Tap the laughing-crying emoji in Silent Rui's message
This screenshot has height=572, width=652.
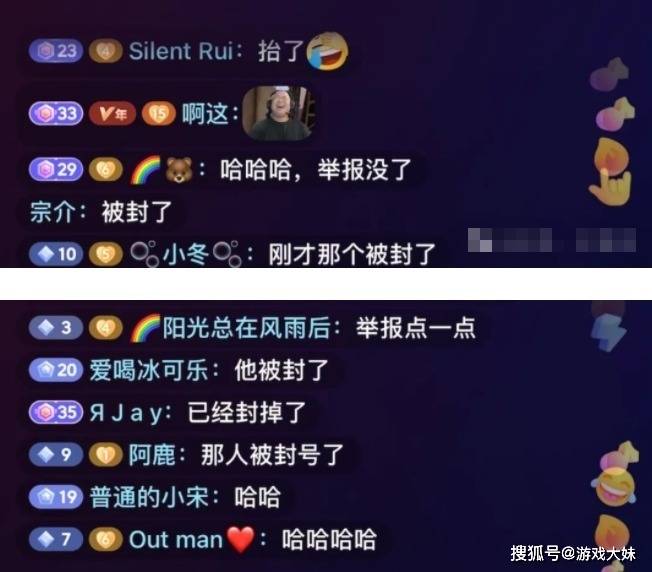[327, 51]
